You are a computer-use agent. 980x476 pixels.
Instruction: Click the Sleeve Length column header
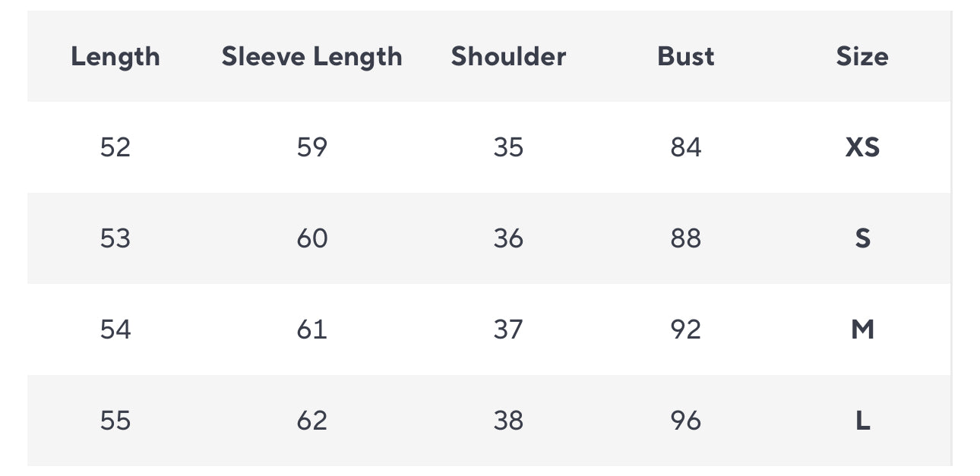click(311, 57)
